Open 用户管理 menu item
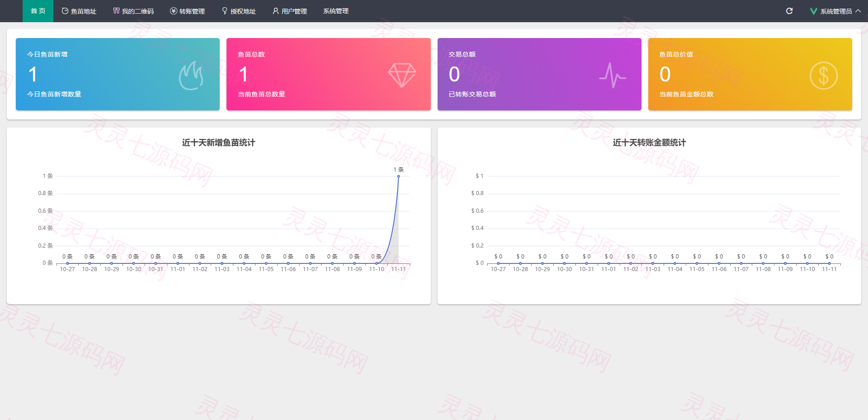 tap(290, 11)
